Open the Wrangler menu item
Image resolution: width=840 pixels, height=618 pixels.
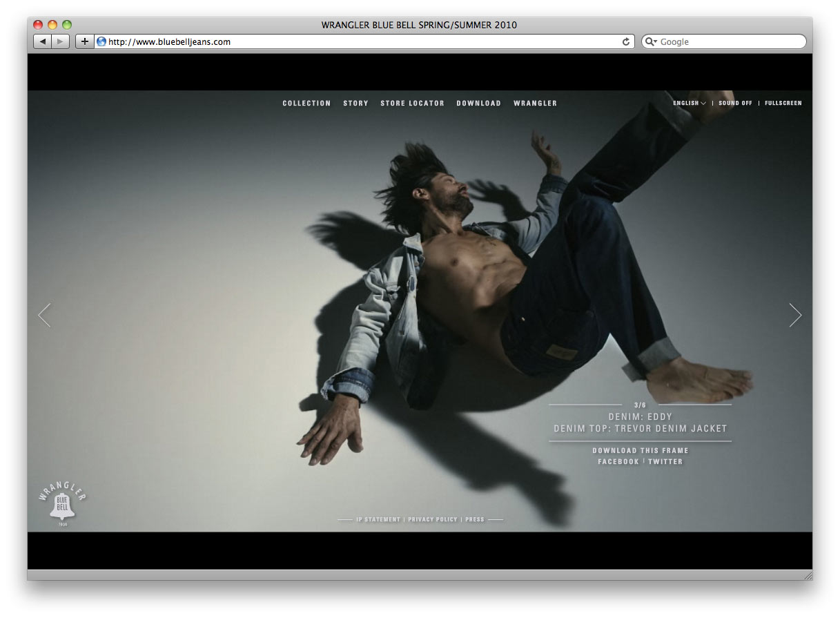535,103
